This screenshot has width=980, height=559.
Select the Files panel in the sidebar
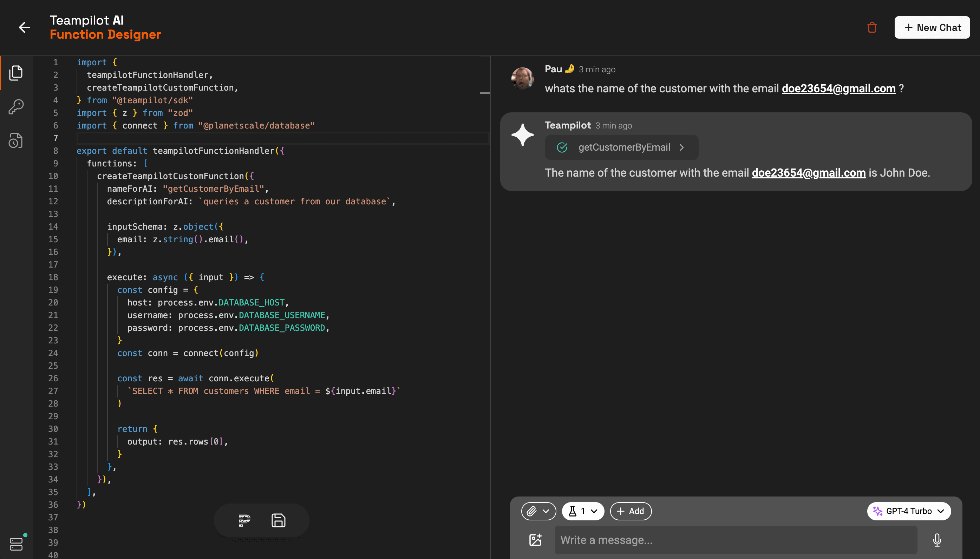(x=15, y=72)
